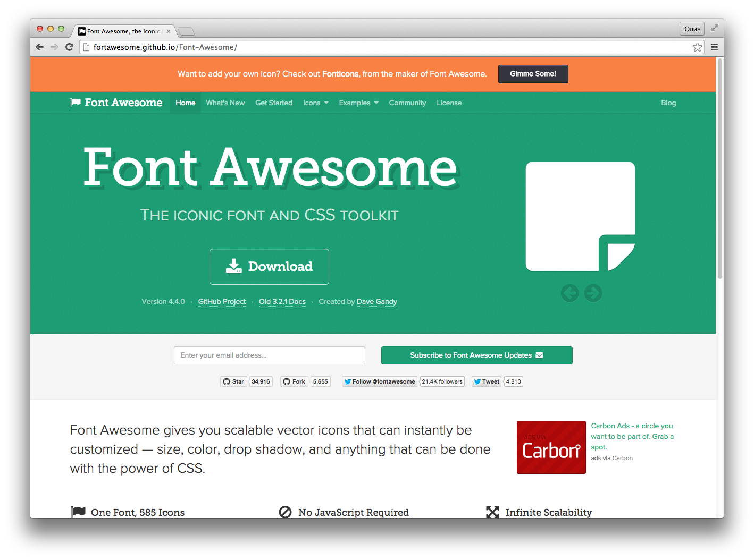Click the One Font, 585 Icons heading
This screenshot has width=754, height=560.
pyautogui.click(x=138, y=512)
